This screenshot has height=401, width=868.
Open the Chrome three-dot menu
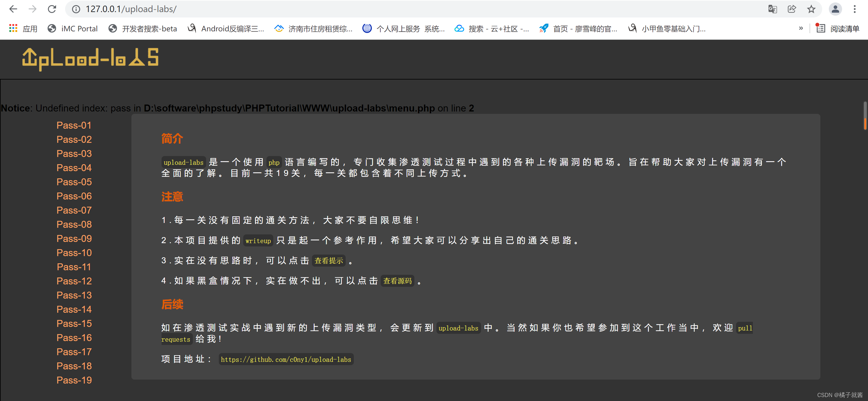pyautogui.click(x=854, y=9)
